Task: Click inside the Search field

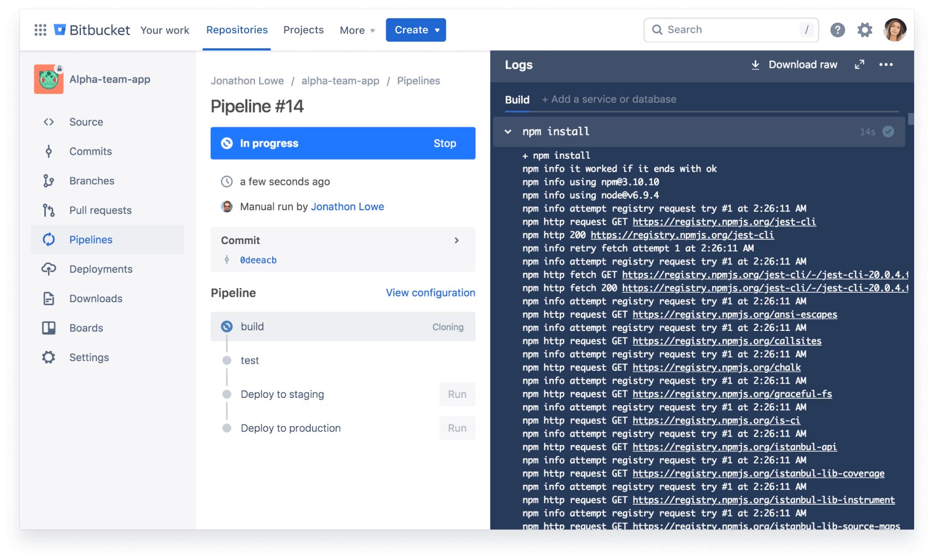Action: [731, 30]
